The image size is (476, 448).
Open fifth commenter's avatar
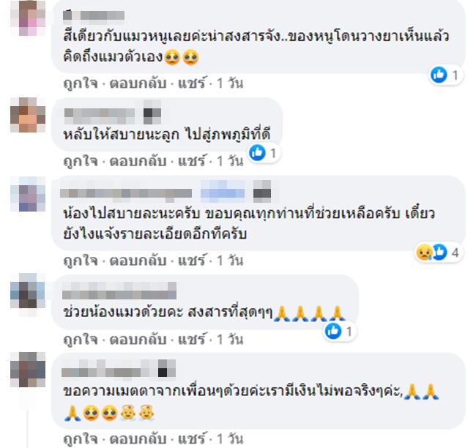tap(28, 370)
